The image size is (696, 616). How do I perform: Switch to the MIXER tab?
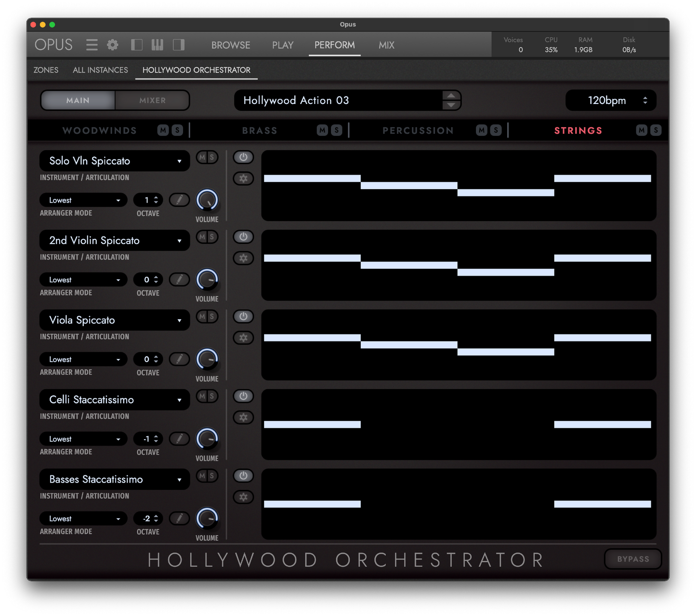[x=152, y=100]
